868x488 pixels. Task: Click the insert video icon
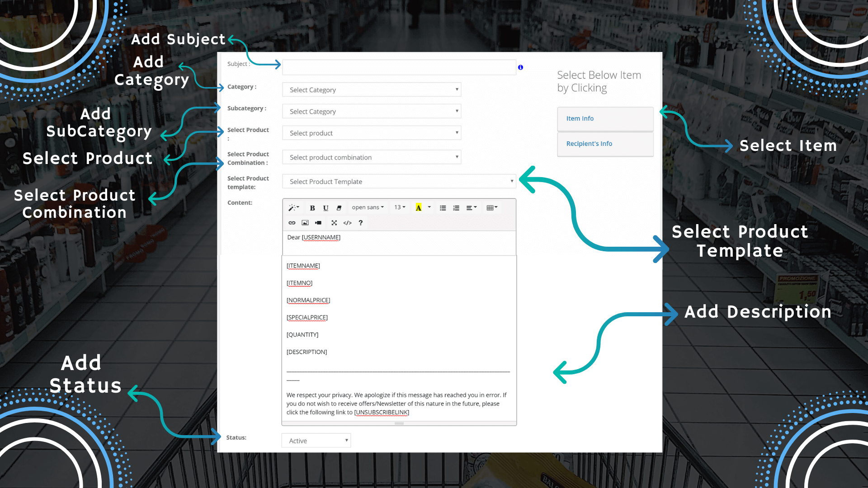point(318,223)
